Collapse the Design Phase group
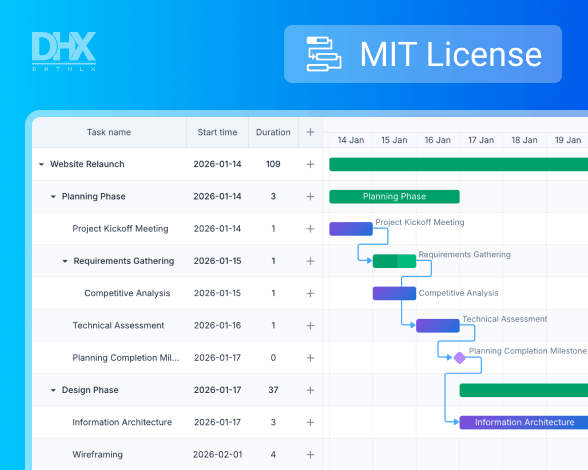 (53, 390)
